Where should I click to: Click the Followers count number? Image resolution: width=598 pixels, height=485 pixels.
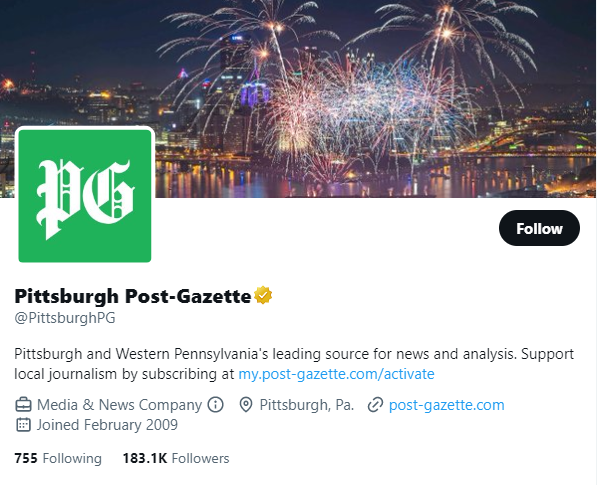coord(145,458)
